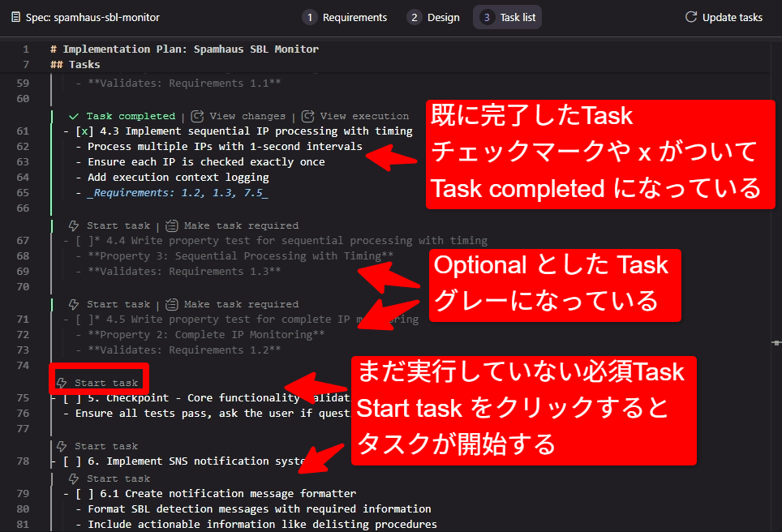Viewport: 782px width, 532px height.
Task: Click the spec document icon beside spamhaus-sbl-monitor
Action: [x=16, y=17]
